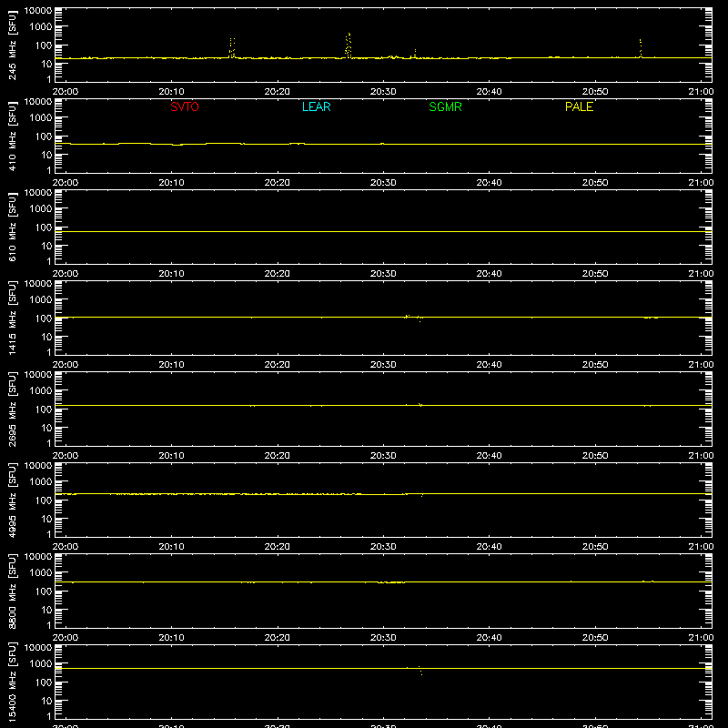Select the 610 MHz [SFU] axis title
This screenshot has width=728, height=728.
pos(12,227)
